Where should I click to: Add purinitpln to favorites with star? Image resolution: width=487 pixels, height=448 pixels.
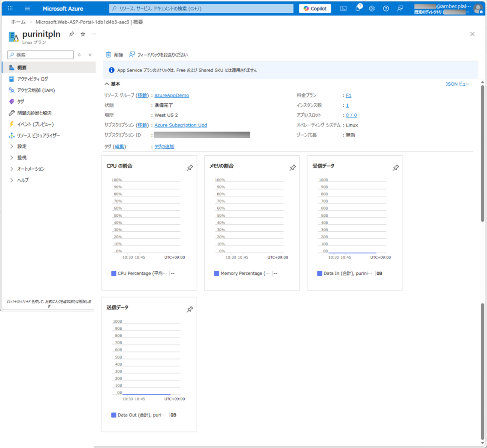pyautogui.click(x=83, y=34)
